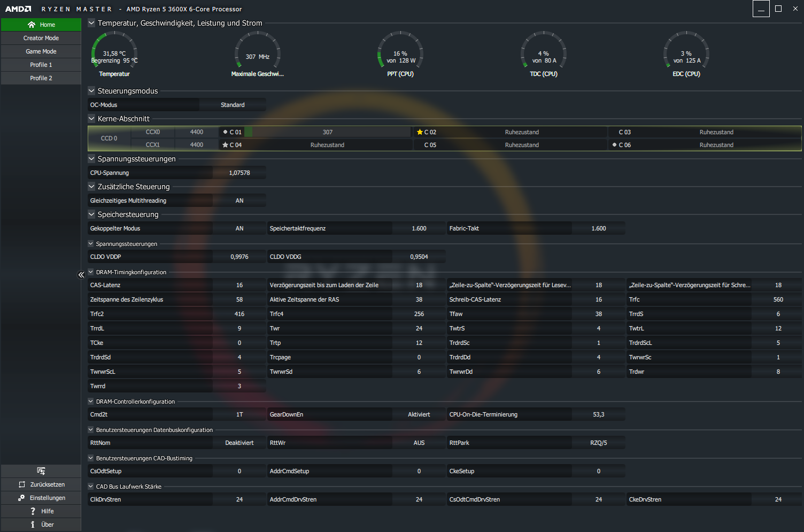
Task: Click the CCX1 4400 row
Action: tap(175, 145)
